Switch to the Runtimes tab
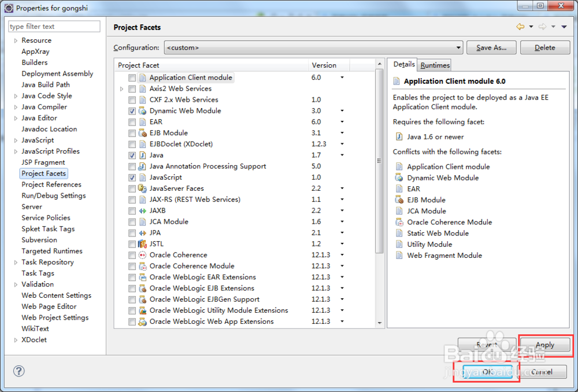This screenshot has width=578, height=392. (435, 65)
